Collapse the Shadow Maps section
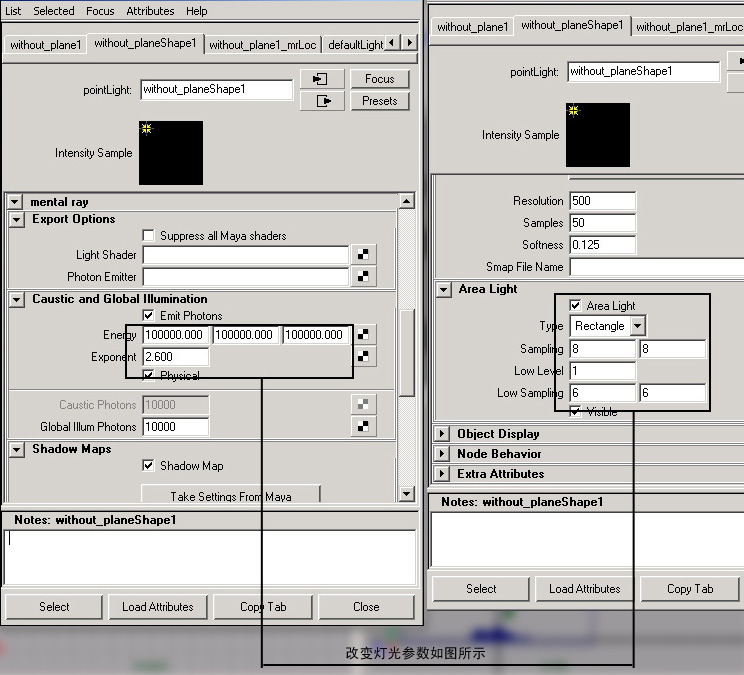This screenshot has width=744, height=675. pyautogui.click(x=17, y=449)
